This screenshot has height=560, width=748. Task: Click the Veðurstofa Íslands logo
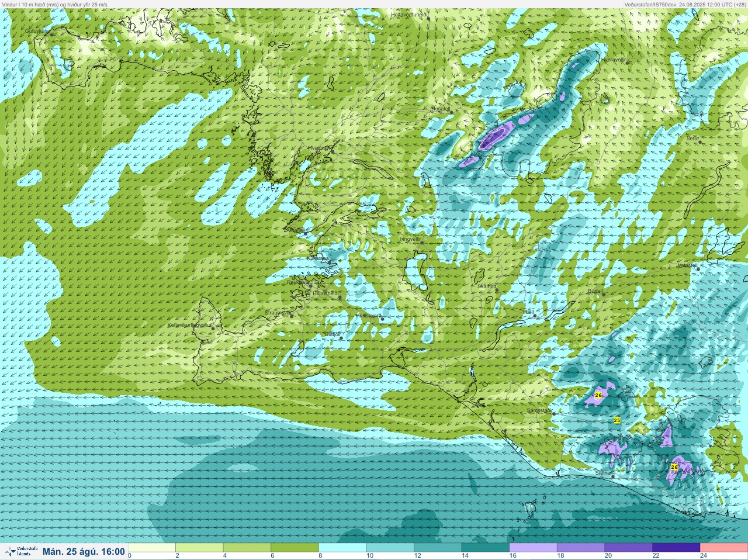[20, 551]
